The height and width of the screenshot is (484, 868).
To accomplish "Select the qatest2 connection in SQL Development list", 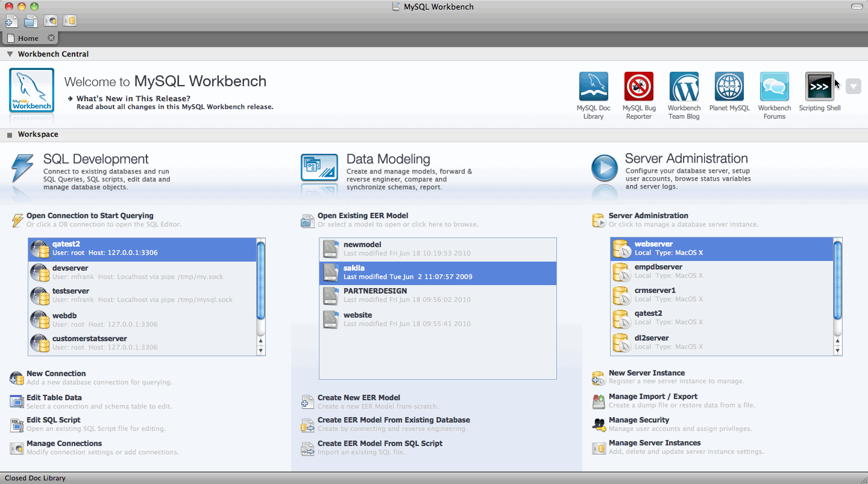I will (x=142, y=248).
